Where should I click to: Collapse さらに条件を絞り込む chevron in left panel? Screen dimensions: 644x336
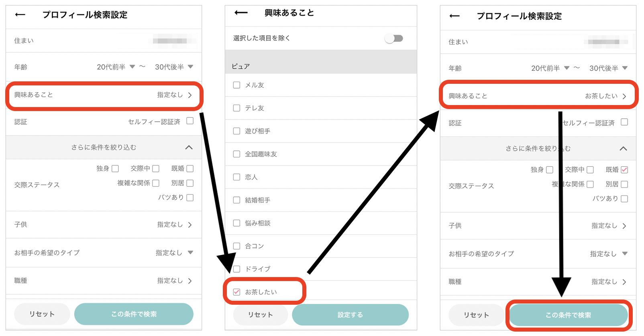point(189,148)
